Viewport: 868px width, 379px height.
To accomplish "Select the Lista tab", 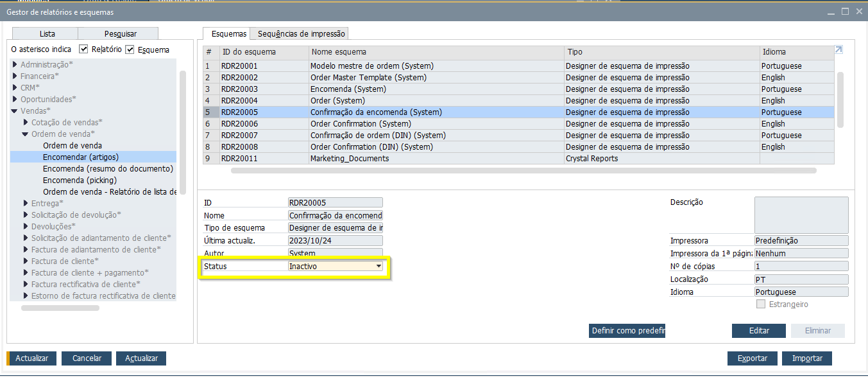I will pos(47,34).
